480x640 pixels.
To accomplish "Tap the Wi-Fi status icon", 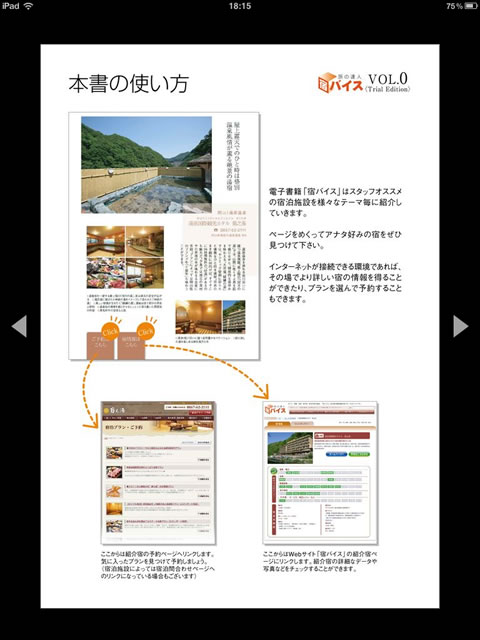I will point(28,6).
